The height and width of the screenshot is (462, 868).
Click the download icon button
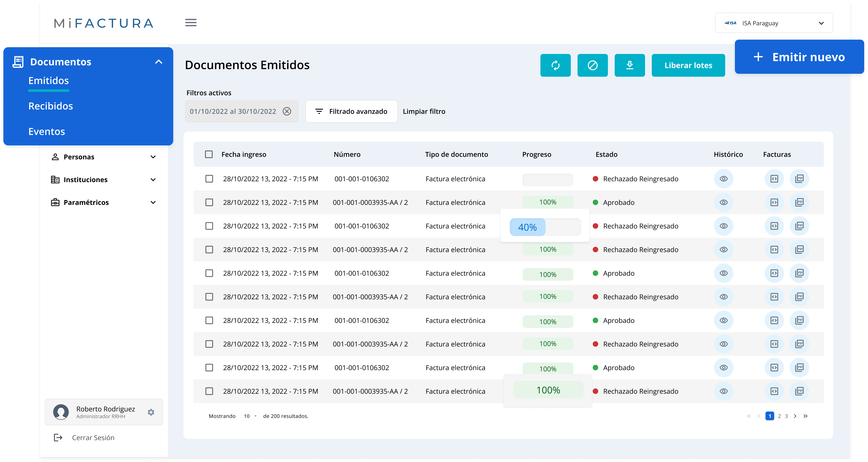coord(629,65)
